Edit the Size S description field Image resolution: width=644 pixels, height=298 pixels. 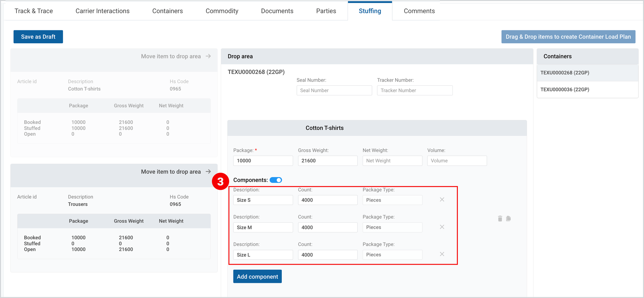[x=263, y=200]
